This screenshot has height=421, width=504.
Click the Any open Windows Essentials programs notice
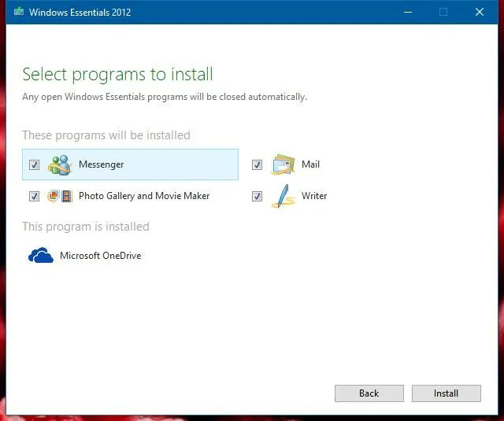click(165, 97)
